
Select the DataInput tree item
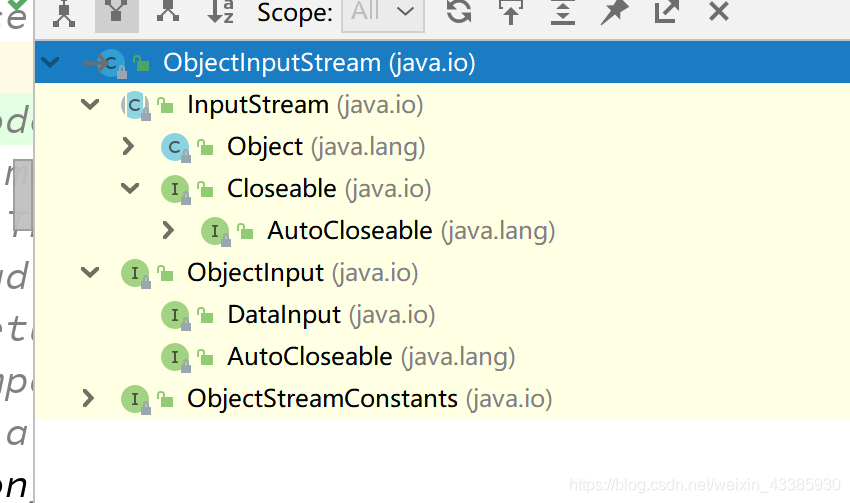tap(284, 315)
